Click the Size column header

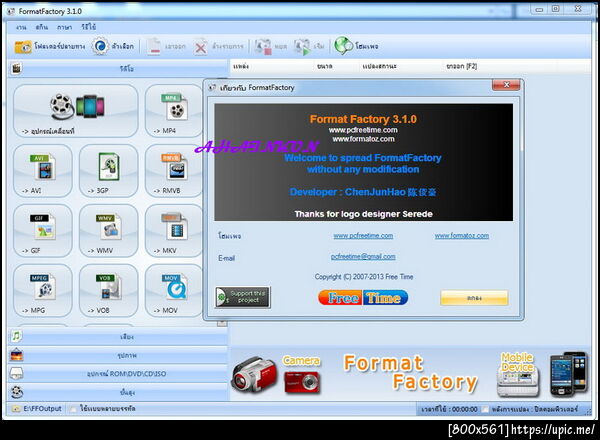[x=336, y=66]
